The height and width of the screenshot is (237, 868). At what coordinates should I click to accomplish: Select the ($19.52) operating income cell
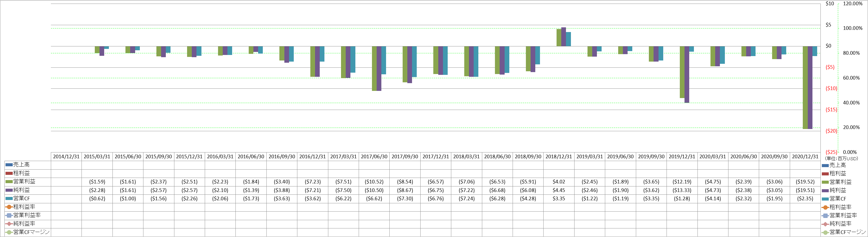pyautogui.click(x=805, y=182)
